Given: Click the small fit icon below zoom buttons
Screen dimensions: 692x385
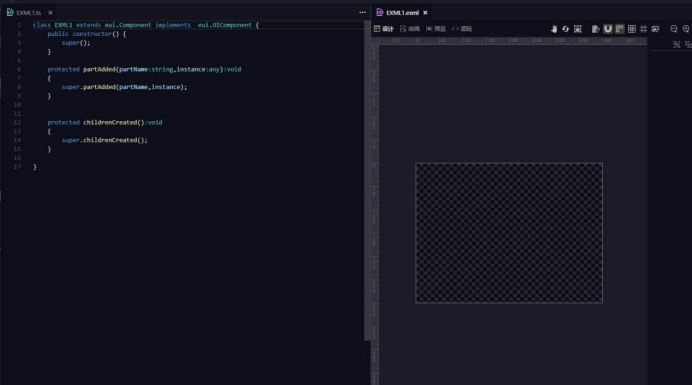Looking at the screenshot, I should click(677, 44).
